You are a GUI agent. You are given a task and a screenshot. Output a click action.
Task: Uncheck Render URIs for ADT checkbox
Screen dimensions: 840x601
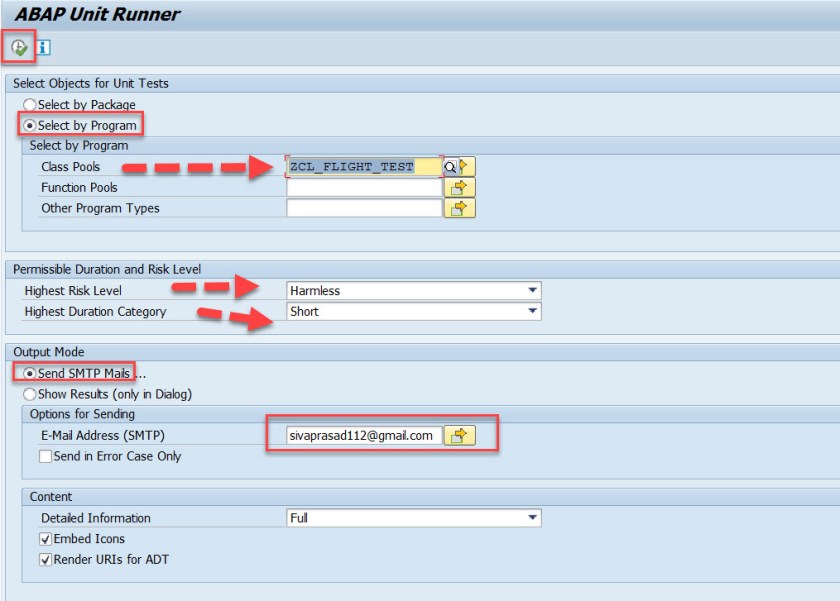[x=46, y=560]
